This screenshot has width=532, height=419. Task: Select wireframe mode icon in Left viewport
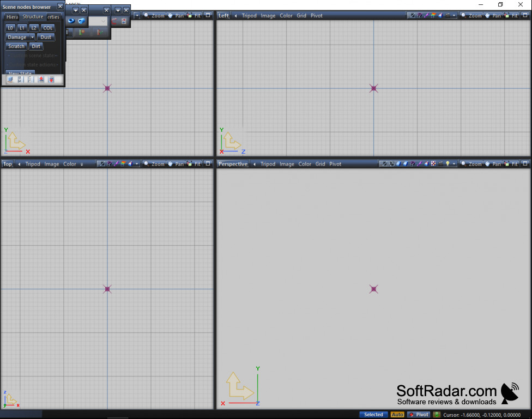413,15
